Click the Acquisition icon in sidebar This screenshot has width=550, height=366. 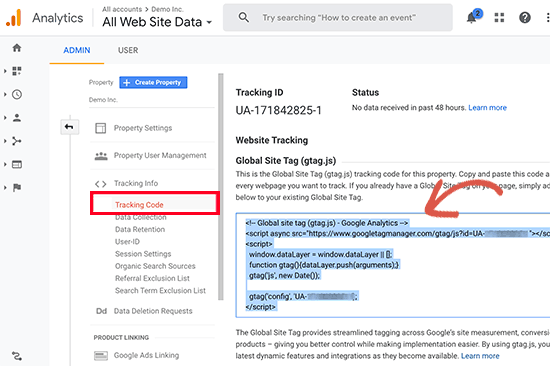(17, 141)
